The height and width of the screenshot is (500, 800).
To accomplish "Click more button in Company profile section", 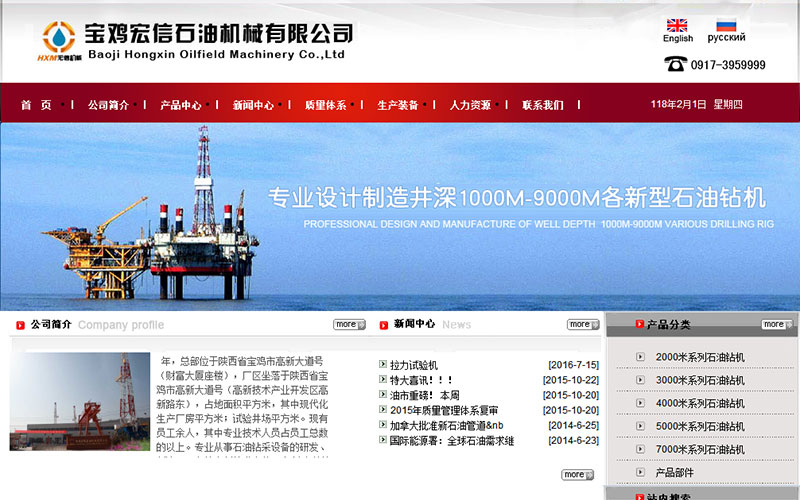I will pyautogui.click(x=349, y=324).
